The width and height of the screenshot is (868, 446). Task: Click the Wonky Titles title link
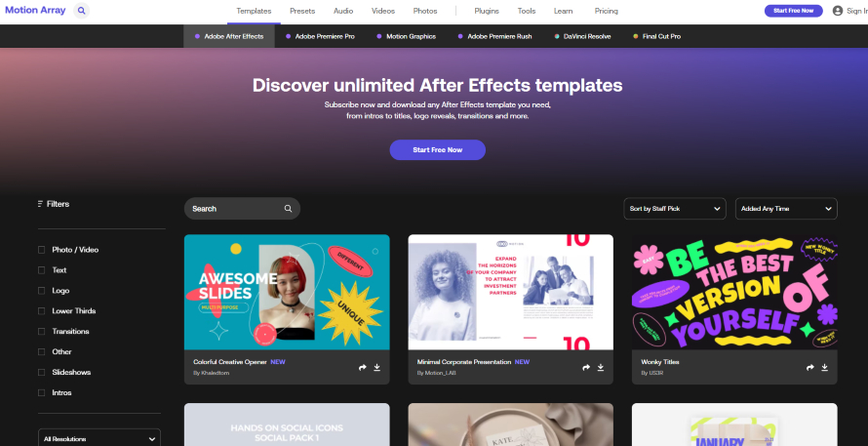point(660,362)
